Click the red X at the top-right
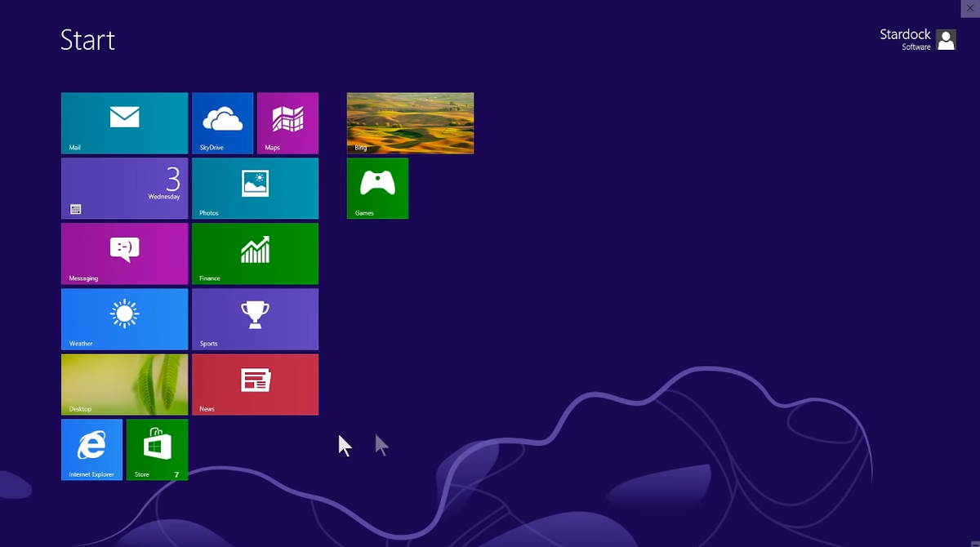The width and height of the screenshot is (980, 547). point(970,8)
